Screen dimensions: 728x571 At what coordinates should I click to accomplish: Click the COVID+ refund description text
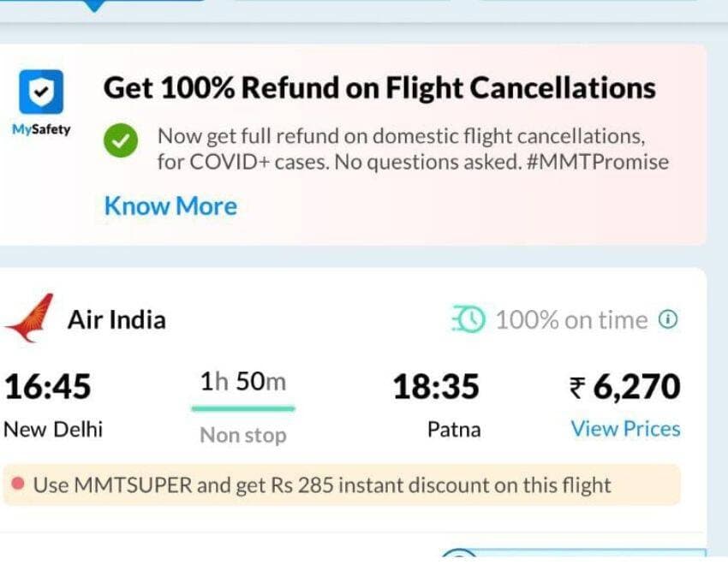coord(412,149)
